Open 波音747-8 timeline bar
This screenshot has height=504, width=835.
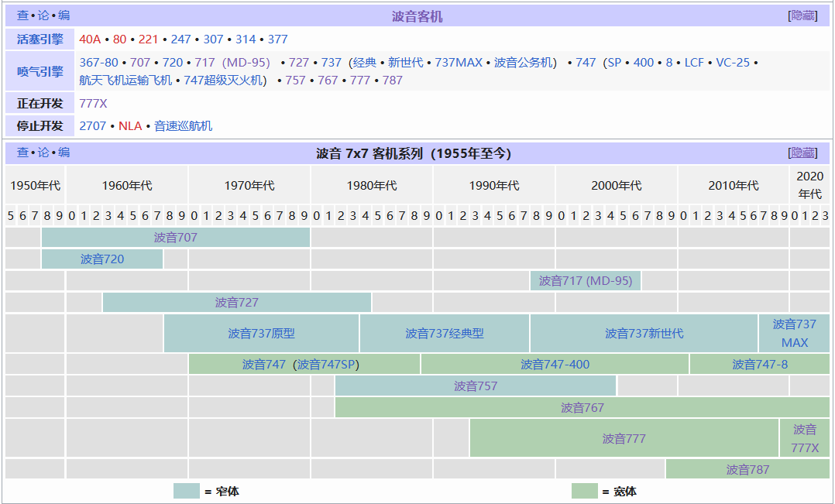pyautogui.click(x=760, y=365)
